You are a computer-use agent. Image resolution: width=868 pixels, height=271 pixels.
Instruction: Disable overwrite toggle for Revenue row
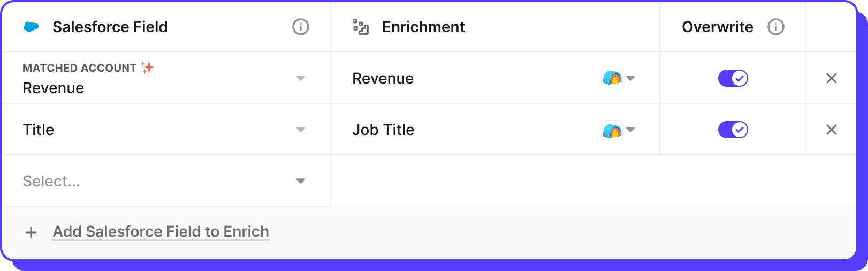click(x=733, y=78)
